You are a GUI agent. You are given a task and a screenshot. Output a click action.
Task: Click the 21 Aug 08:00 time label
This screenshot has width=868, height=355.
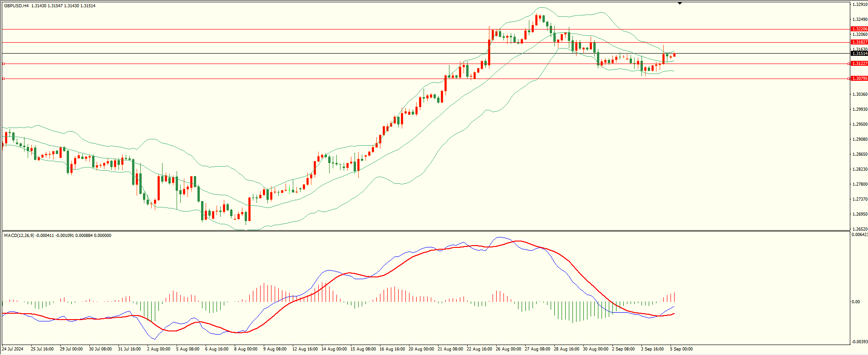pyautogui.click(x=450, y=349)
